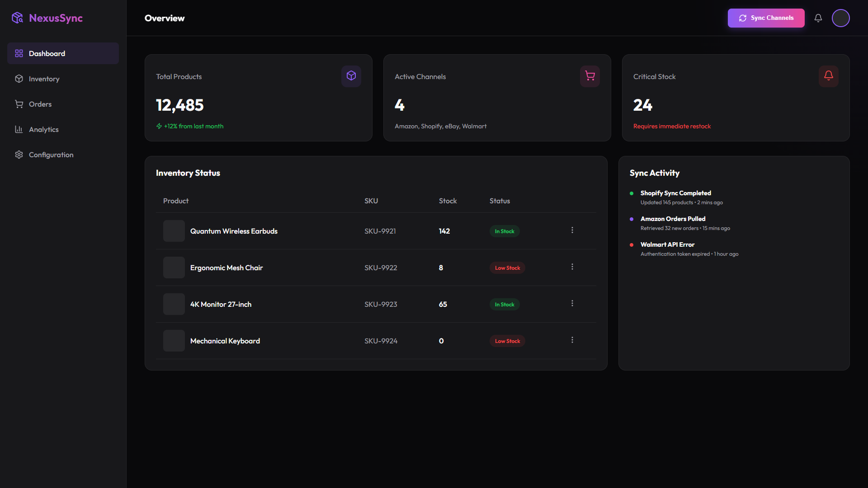868x488 pixels.
Task: Click the pink cart icon on Active Channels card
Action: tap(590, 76)
